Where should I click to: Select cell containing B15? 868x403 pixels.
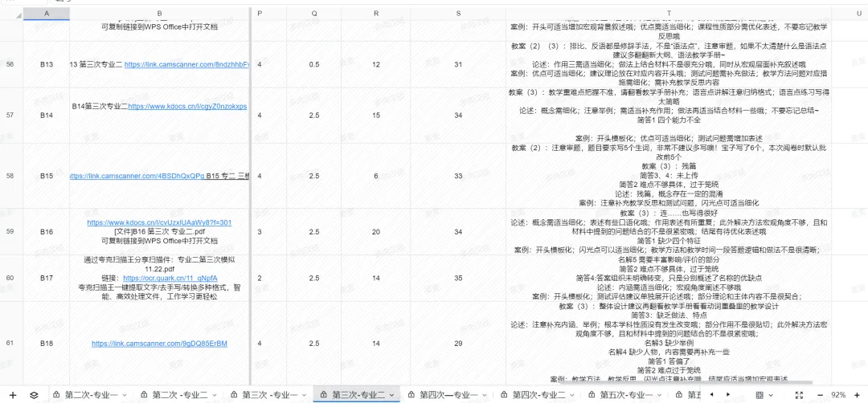[x=47, y=176]
